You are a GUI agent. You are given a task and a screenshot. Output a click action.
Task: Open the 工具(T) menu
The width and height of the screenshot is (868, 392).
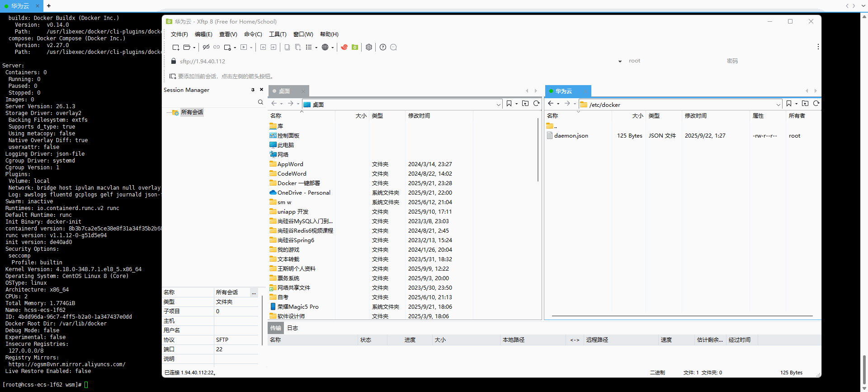tap(278, 34)
